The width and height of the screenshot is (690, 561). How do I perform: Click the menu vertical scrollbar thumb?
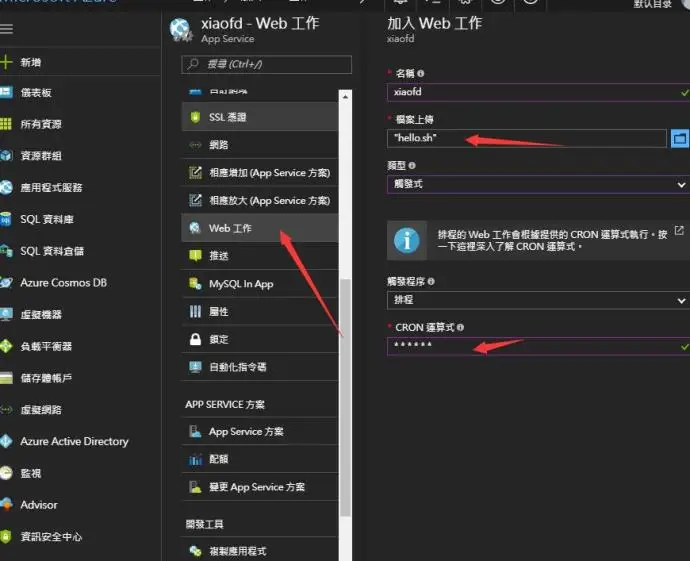(x=345, y=397)
